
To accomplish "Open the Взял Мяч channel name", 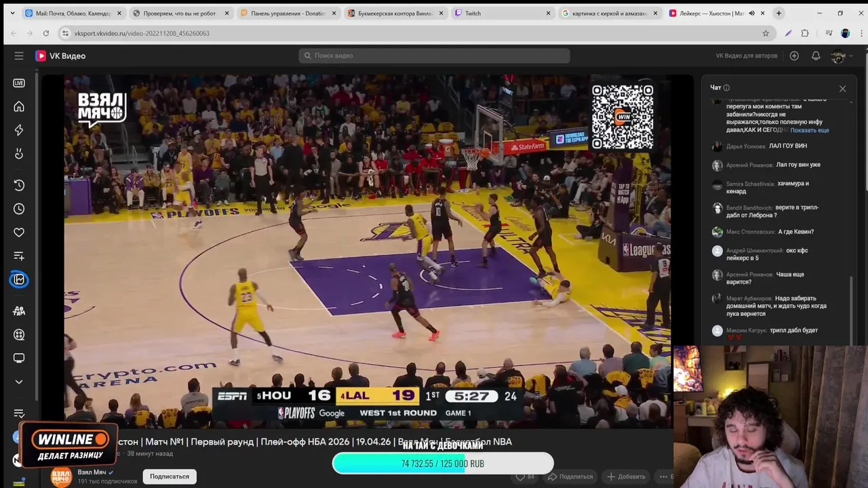I will [92, 472].
